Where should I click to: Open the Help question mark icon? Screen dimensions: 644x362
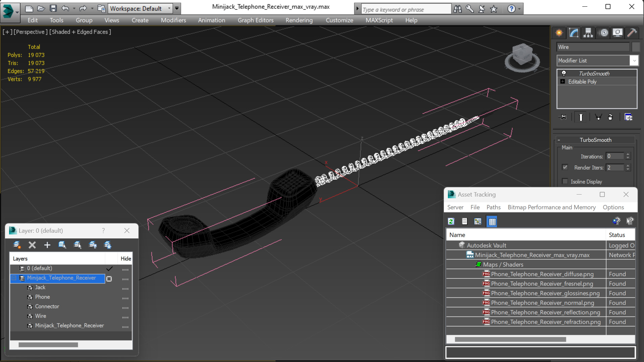click(x=511, y=9)
